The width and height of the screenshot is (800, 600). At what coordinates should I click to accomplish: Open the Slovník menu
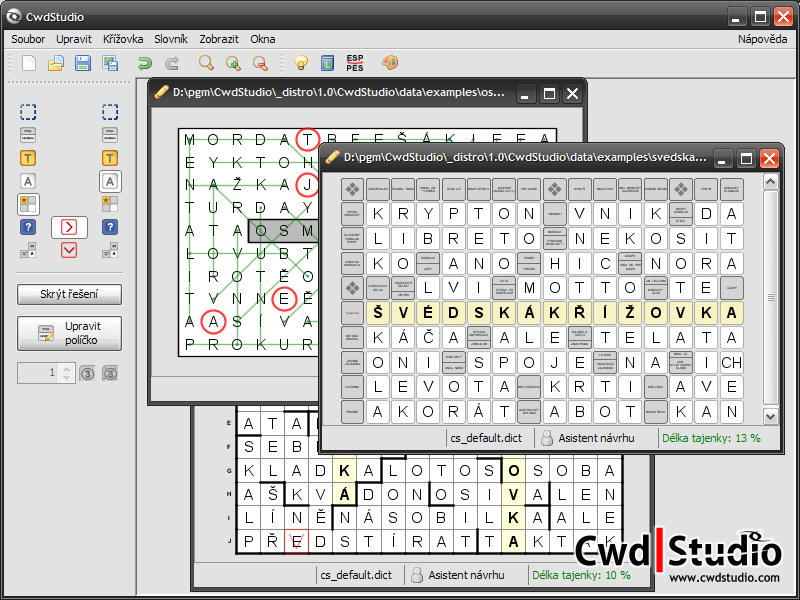click(x=171, y=39)
